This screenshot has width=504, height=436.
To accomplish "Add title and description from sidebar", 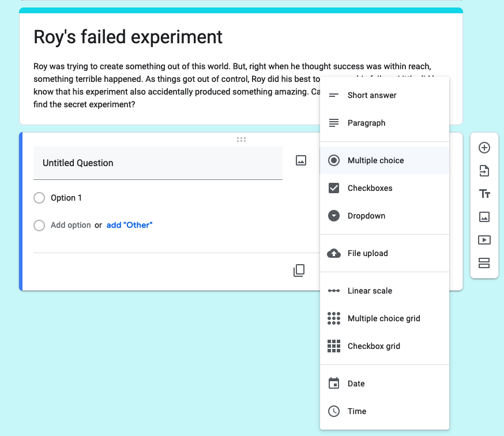I will click(484, 194).
